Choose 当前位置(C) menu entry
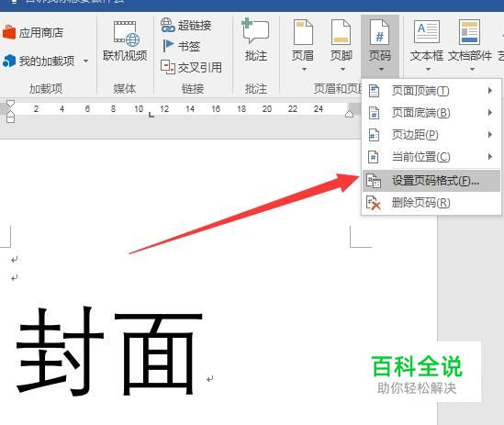 tap(431, 157)
